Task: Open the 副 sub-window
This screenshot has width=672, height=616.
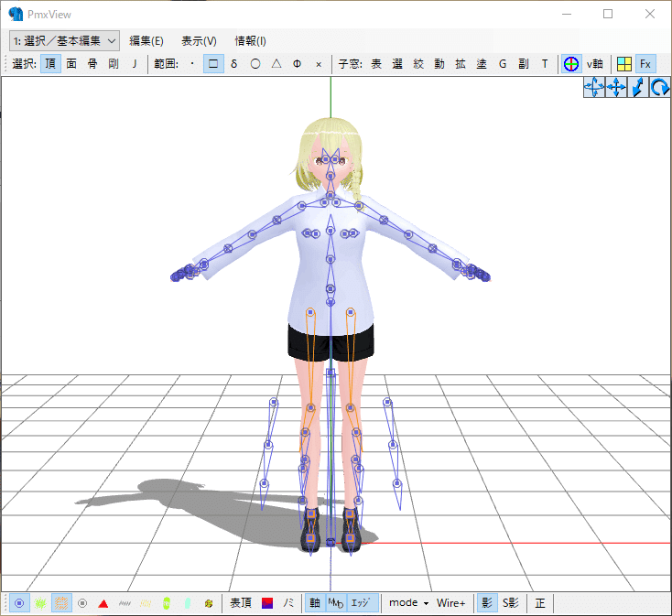Action: (x=524, y=64)
